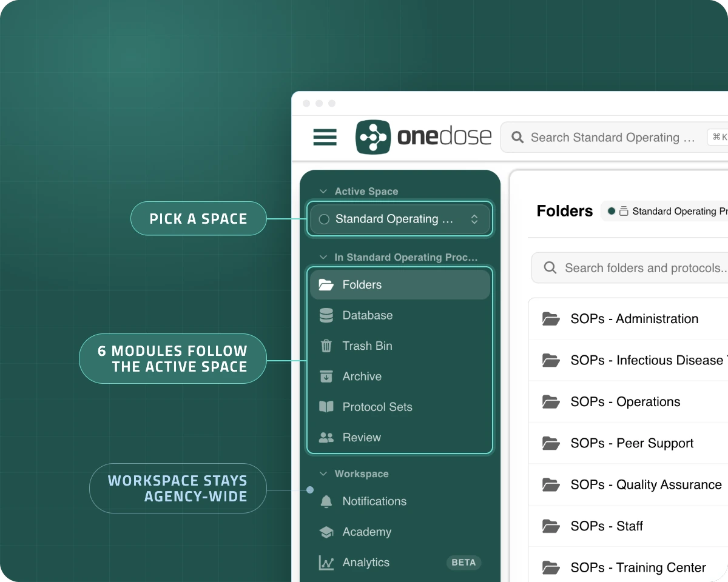Click the circle icon in space selector
728x582 pixels.
[324, 219]
